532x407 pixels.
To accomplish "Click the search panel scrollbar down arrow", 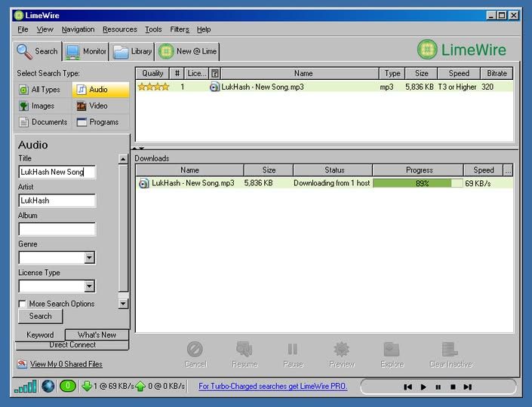I will pos(123,304).
